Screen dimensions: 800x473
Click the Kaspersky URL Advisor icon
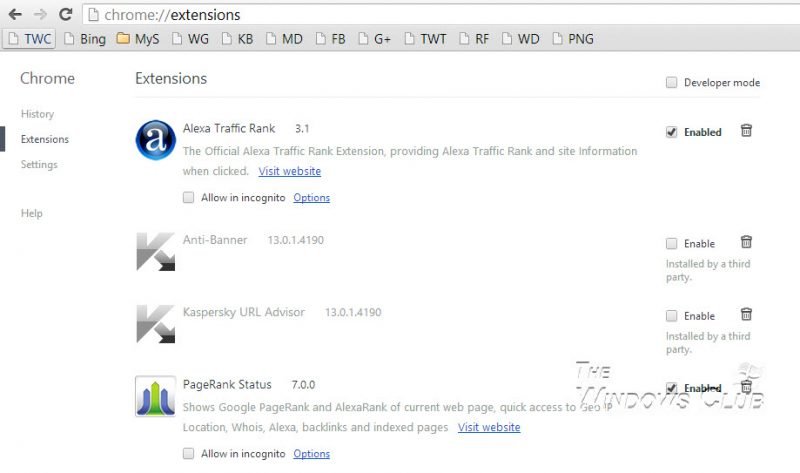point(156,324)
